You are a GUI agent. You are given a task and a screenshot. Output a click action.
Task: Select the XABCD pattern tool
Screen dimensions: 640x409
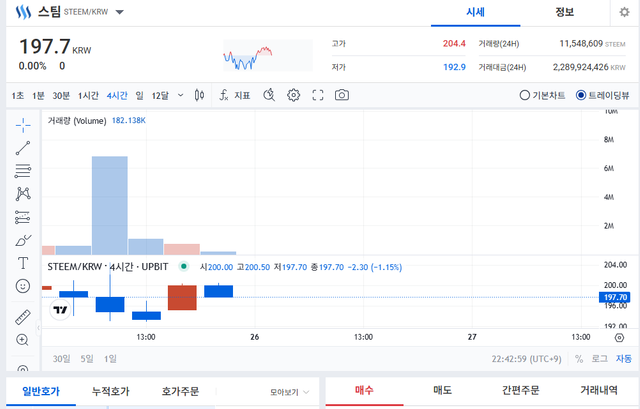[23, 194]
